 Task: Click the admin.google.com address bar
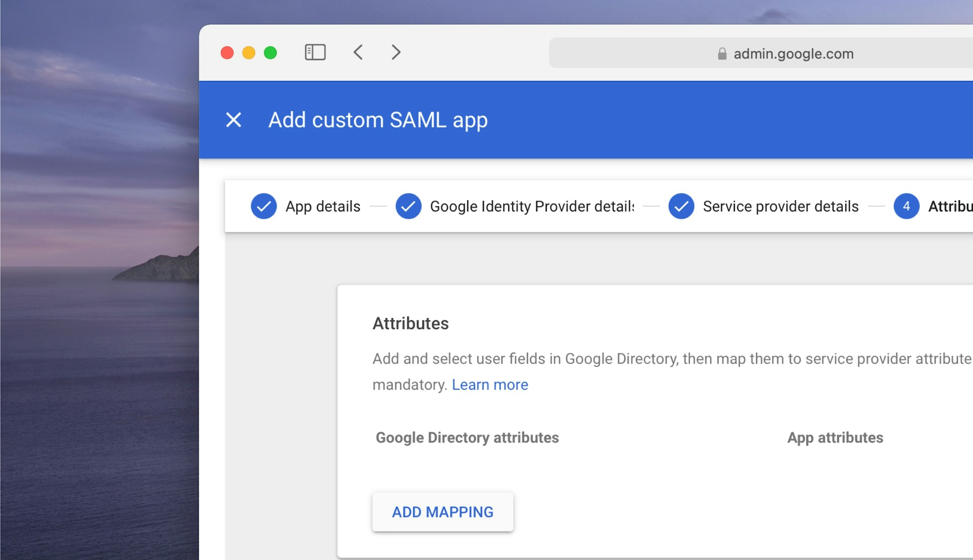click(761, 53)
